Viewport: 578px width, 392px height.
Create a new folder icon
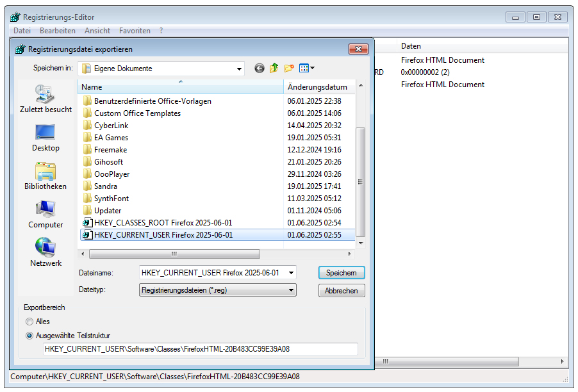click(289, 69)
